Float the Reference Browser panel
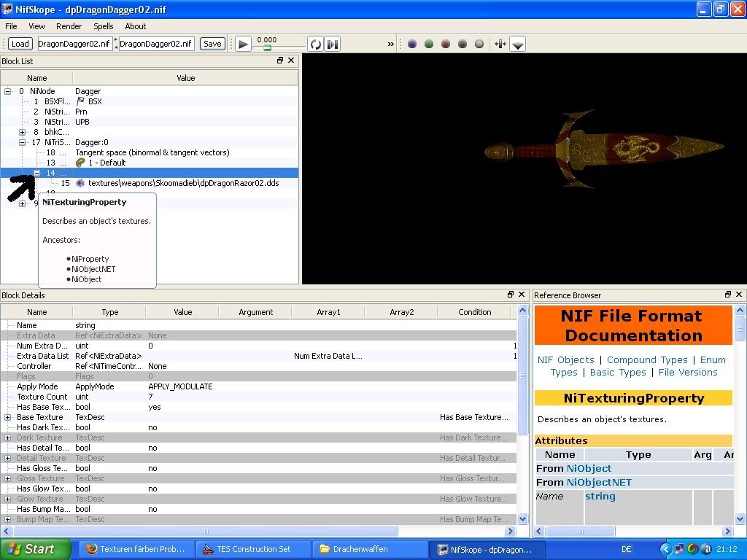Image resolution: width=747 pixels, height=560 pixels. tap(728, 295)
